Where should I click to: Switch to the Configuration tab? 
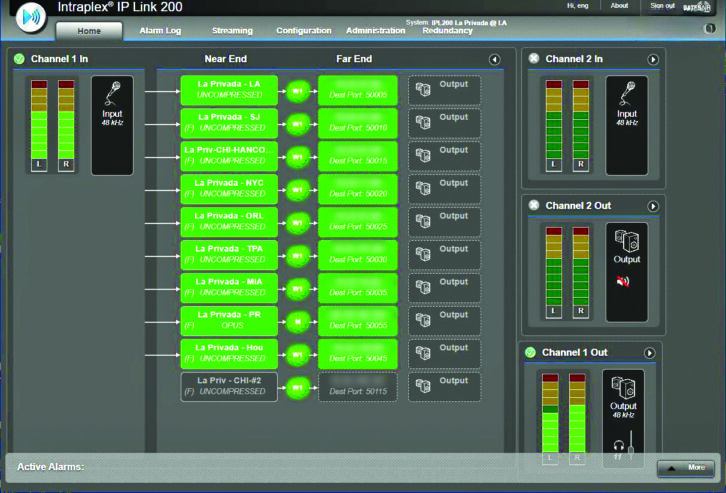point(304,31)
